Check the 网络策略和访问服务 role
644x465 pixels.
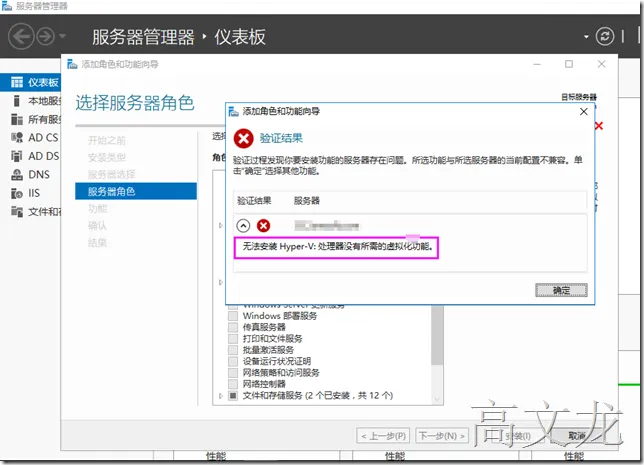(x=233, y=373)
